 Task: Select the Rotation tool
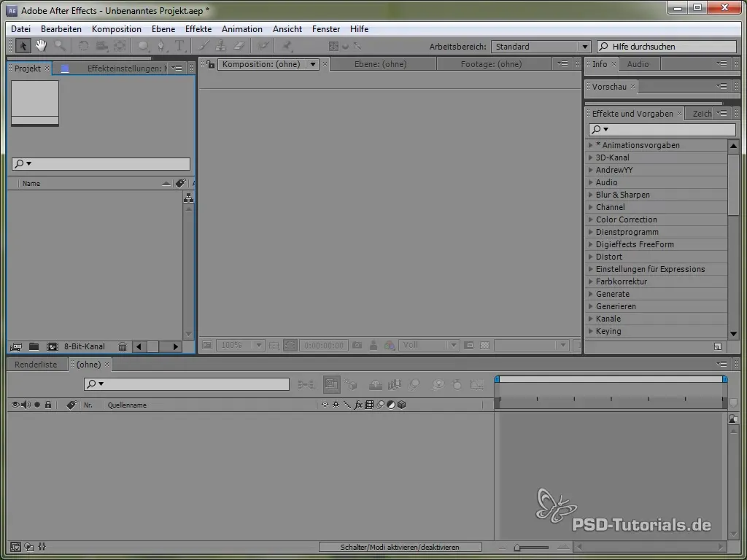(83, 46)
